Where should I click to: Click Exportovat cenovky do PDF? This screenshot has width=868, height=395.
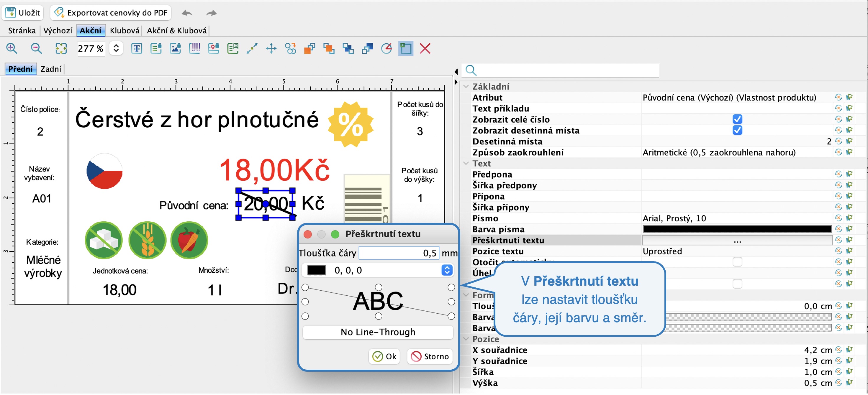click(x=111, y=13)
